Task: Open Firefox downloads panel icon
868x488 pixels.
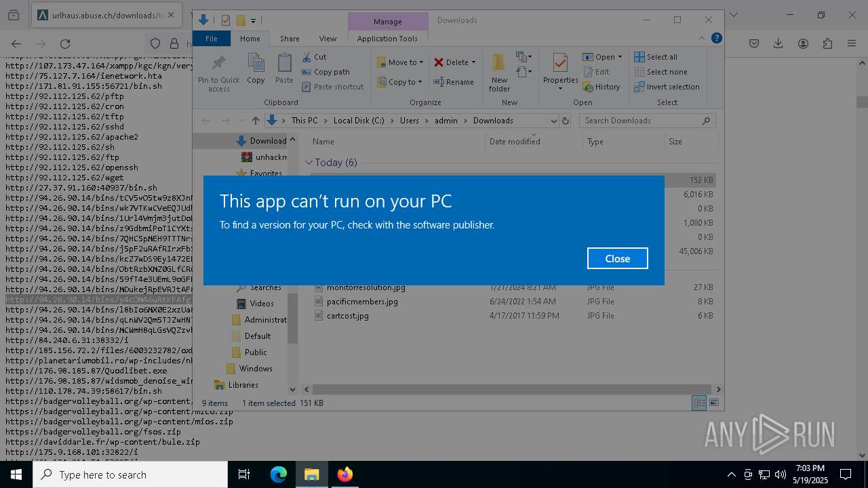Action: (778, 43)
